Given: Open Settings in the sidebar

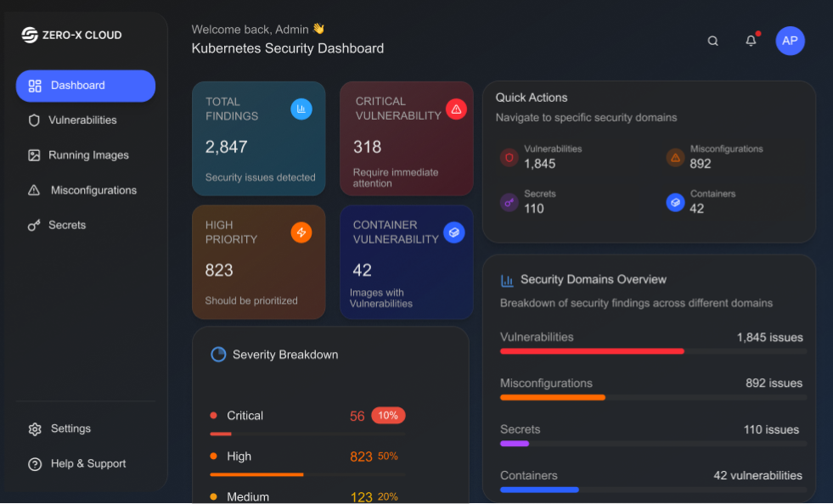Looking at the screenshot, I should (70, 428).
